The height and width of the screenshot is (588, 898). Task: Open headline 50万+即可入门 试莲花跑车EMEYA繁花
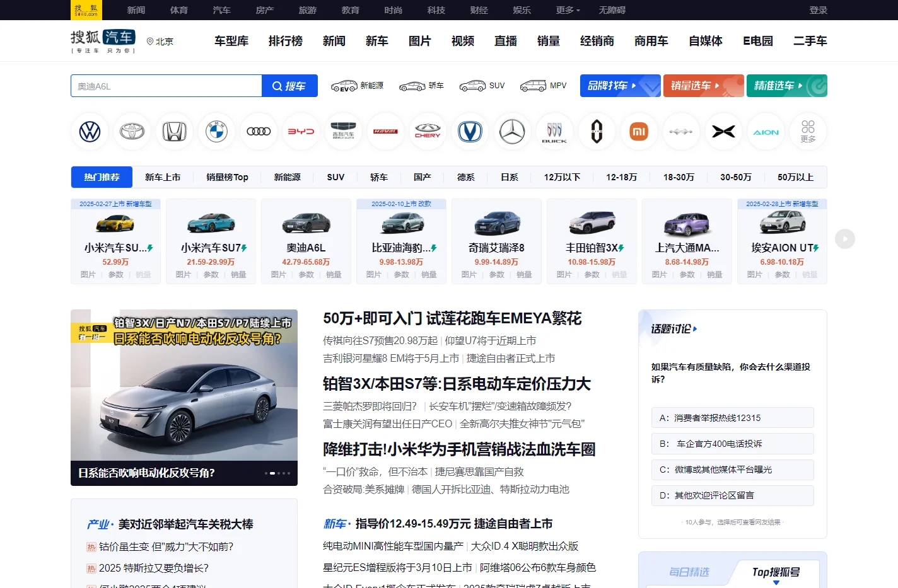click(x=452, y=318)
